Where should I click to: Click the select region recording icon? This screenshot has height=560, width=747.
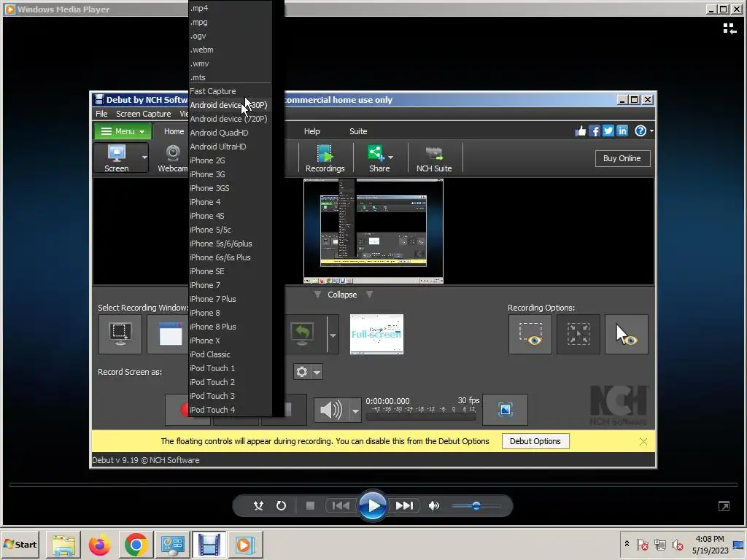pos(120,334)
